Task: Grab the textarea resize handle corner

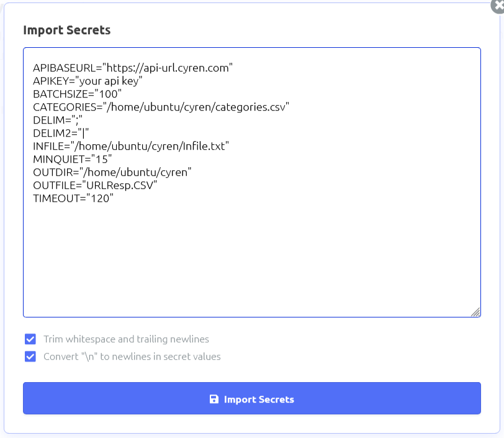Action: [x=475, y=312]
